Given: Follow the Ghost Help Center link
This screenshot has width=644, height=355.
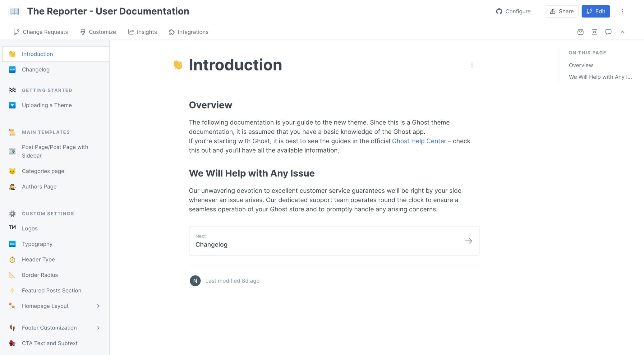Looking at the screenshot, I should pos(419,141).
